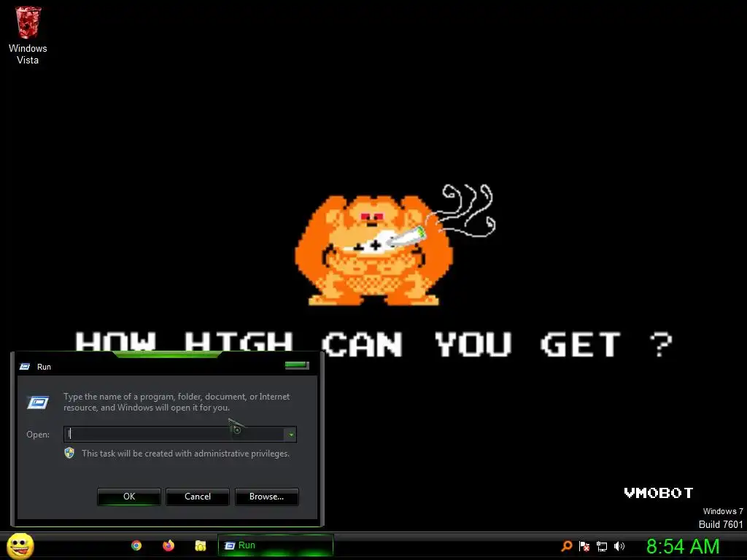The height and width of the screenshot is (560, 747).
Task: Click the smiley face Start button
Action: pos(20,545)
